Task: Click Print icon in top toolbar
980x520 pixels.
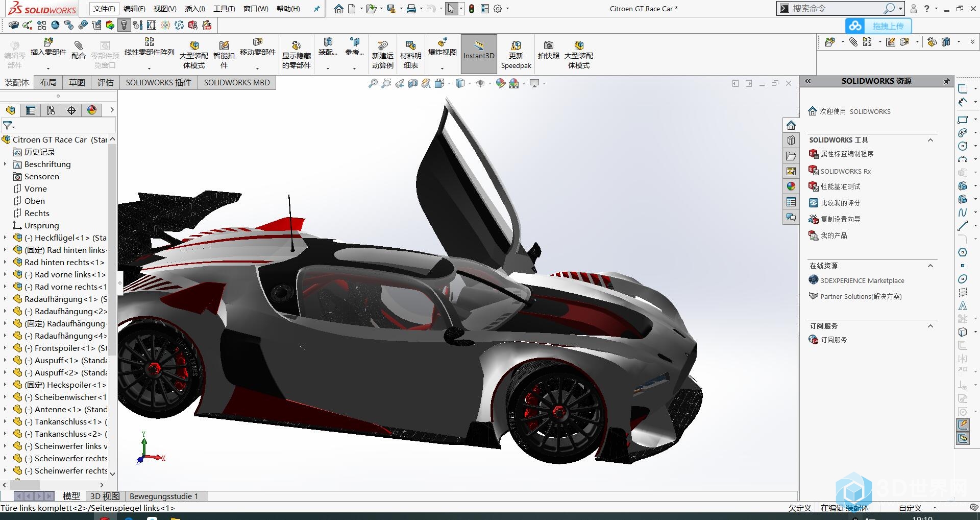Action: [x=411, y=9]
